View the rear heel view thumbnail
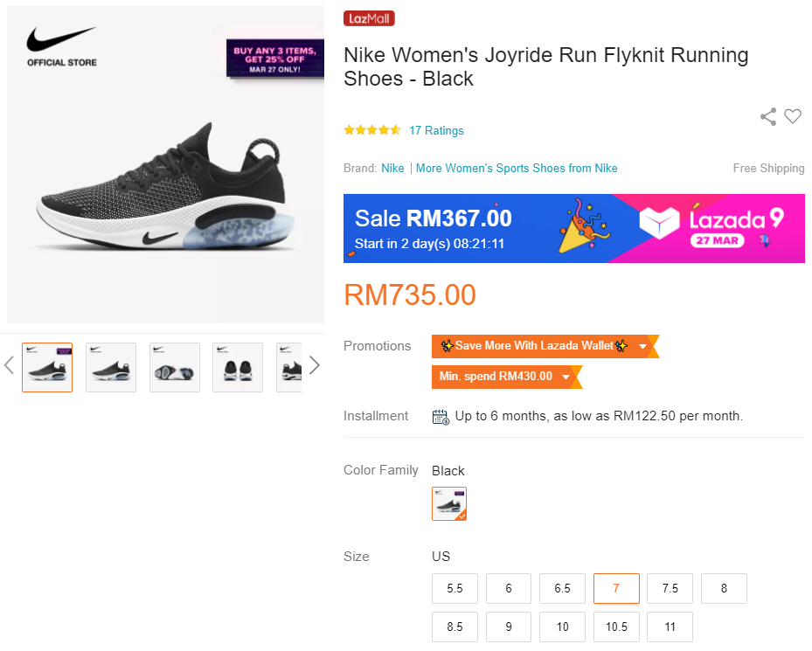Viewport: 812px width, 651px height. pyautogui.click(x=238, y=367)
